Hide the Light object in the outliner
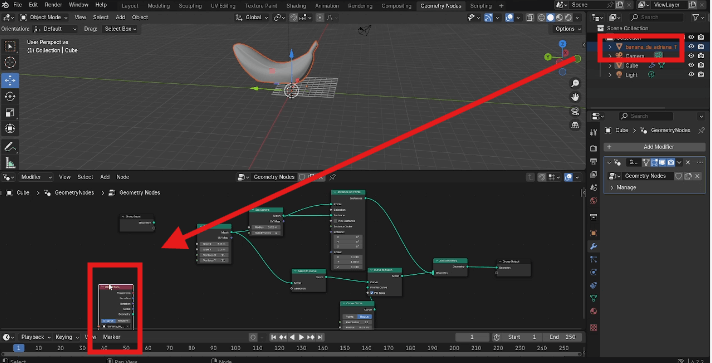 pos(691,75)
